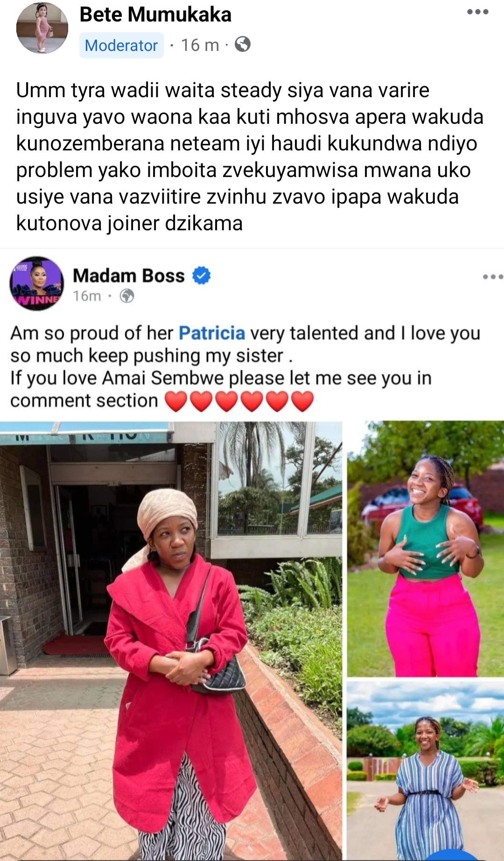Tap the red heart emojis row
Viewport: 504px width, 861px height.
(239, 401)
